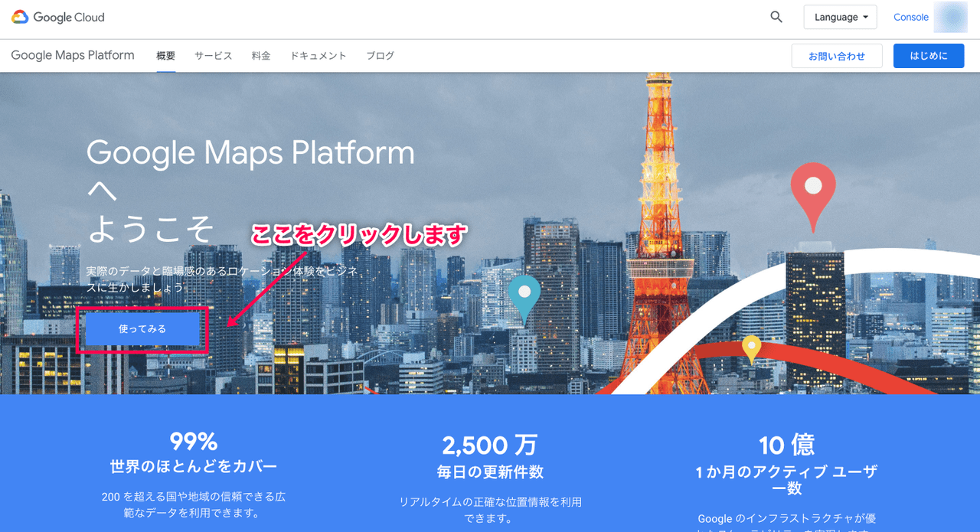Click the 2,500 万 statistic text
This screenshot has width=980, height=532.
(x=490, y=445)
